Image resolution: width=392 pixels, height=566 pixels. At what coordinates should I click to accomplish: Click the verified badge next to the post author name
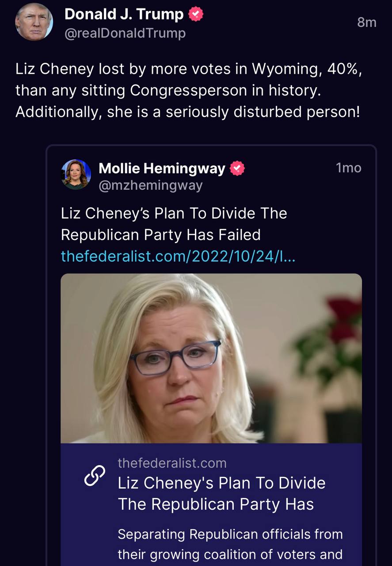pos(196,15)
